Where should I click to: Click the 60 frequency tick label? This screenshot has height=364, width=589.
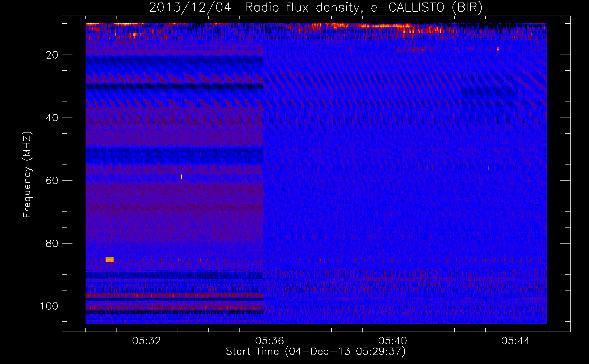point(52,181)
